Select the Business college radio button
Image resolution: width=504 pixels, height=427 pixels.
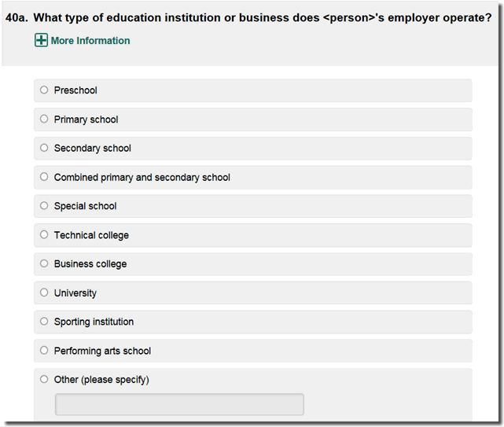(x=44, y=263)
